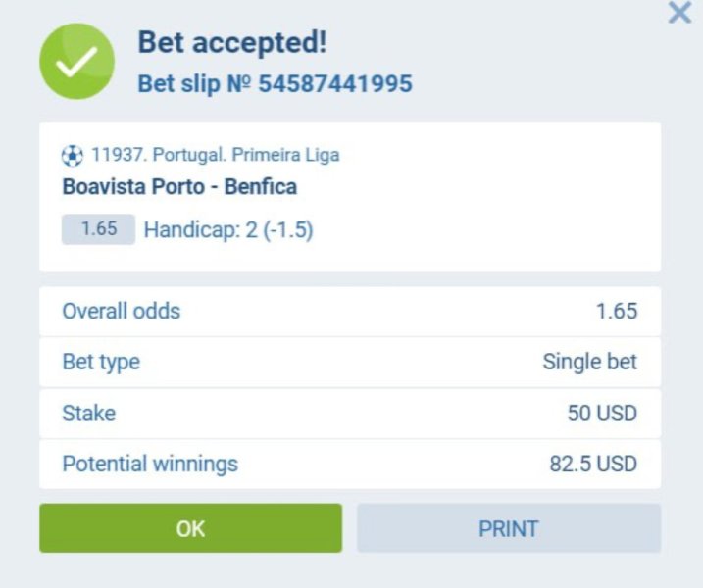The image size is (703, 588).
Task: Click the 1.65 odds badge
Action: [98, 229]
